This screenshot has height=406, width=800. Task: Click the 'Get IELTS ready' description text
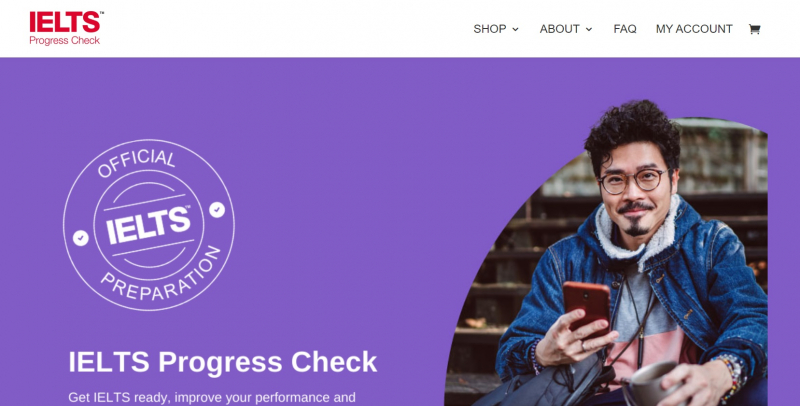tap(212, 397)
